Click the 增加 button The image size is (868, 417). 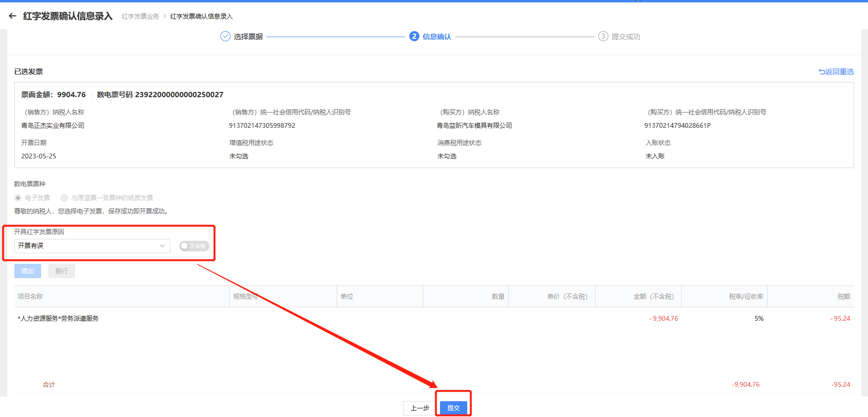point(28,271)
